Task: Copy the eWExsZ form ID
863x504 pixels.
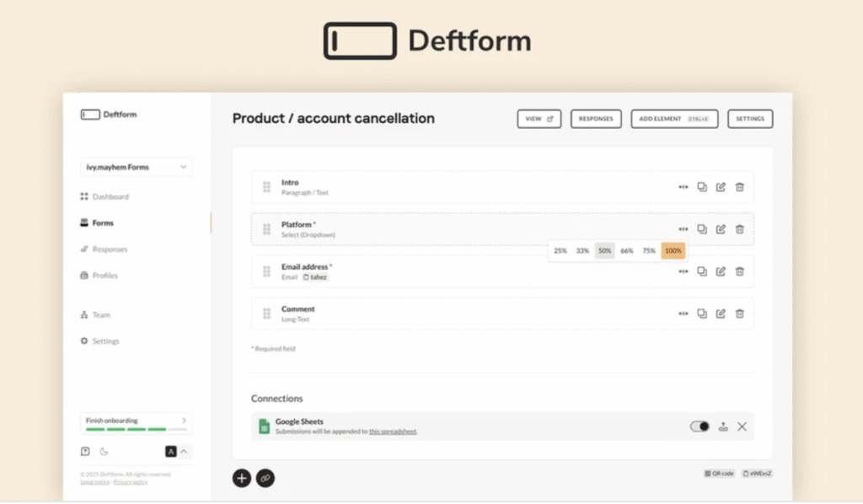Action: tap(758, 473)
